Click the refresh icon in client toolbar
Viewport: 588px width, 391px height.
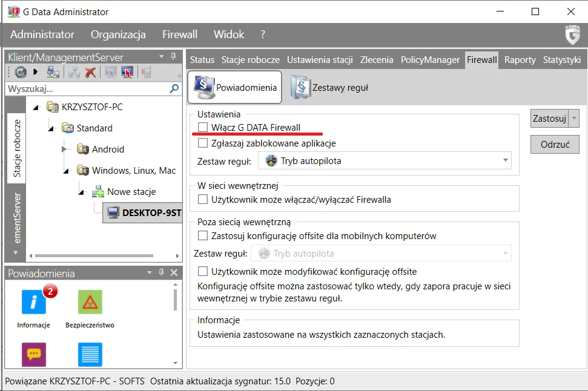[x=21, y=71]
